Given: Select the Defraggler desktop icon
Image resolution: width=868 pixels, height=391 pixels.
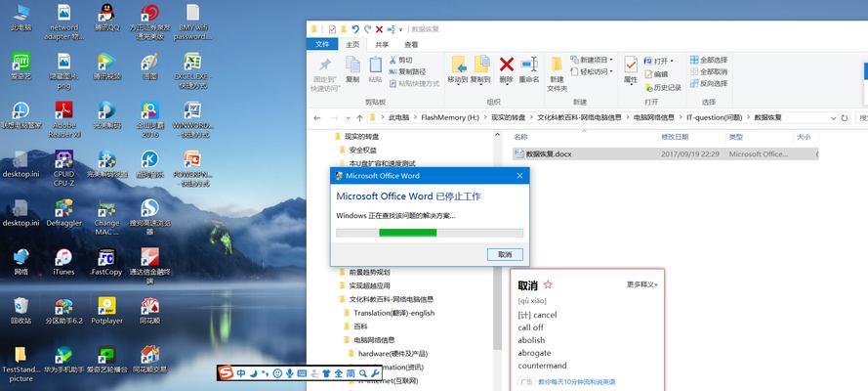Looking at the screenshot, I should 64,213.
